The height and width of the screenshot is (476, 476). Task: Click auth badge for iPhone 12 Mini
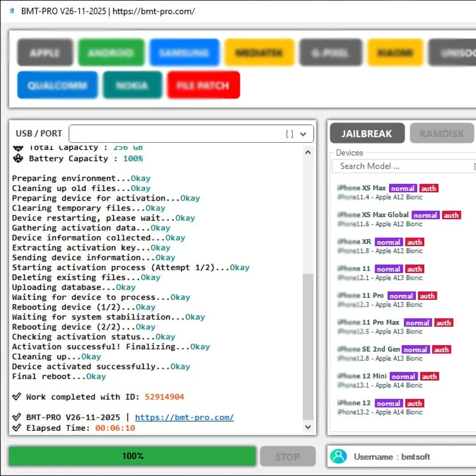429,377
